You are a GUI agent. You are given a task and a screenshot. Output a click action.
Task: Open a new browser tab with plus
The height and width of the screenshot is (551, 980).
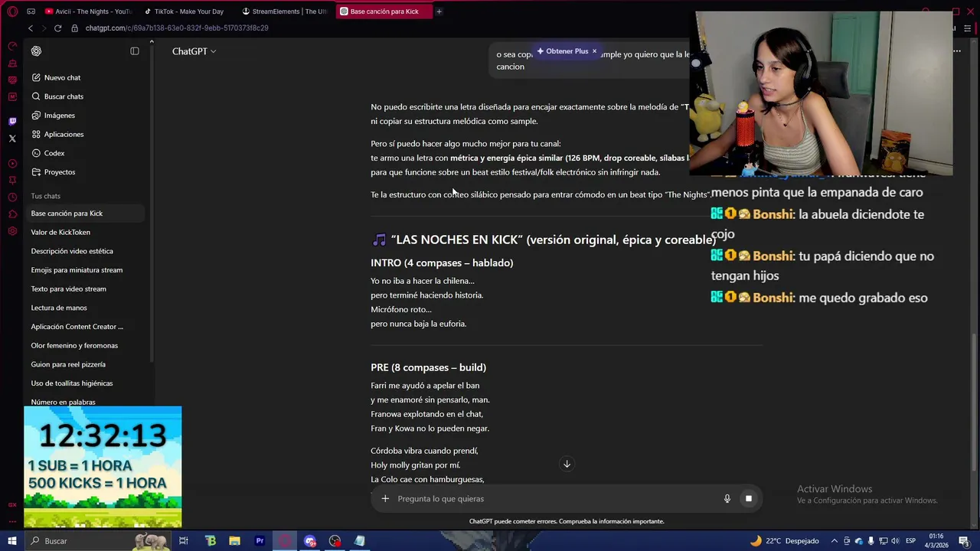[439, 11]
